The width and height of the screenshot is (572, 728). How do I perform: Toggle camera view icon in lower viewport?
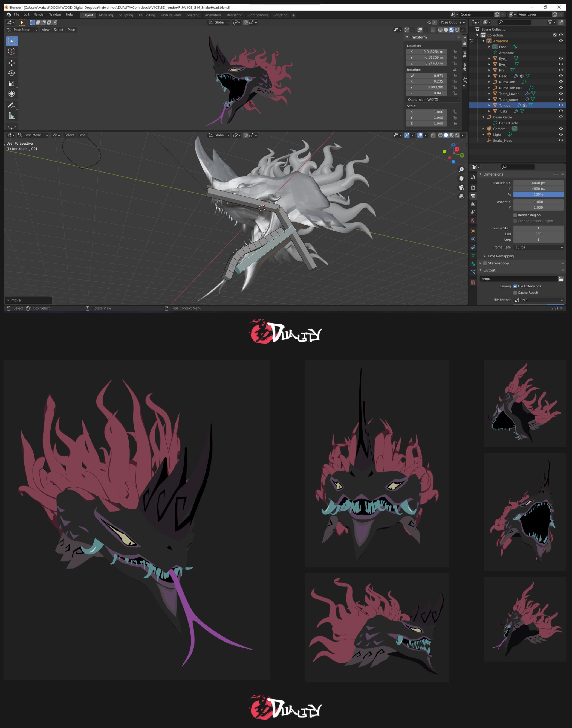461,187
